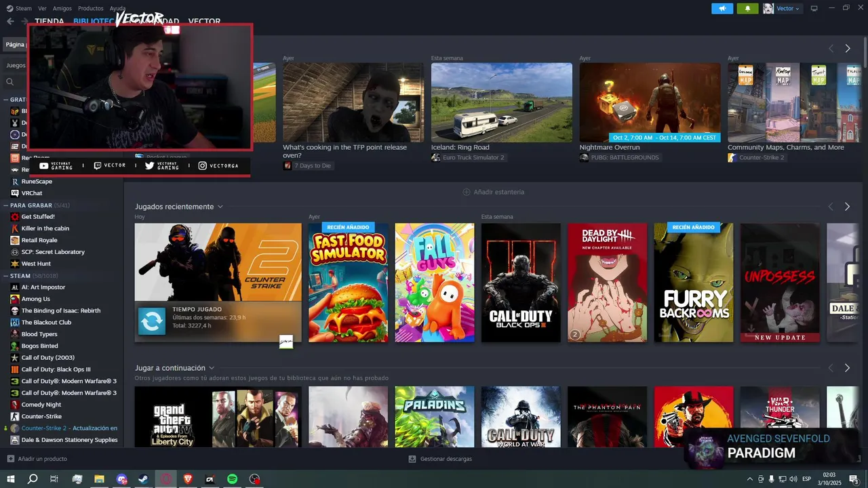
Task: Collapse the PARA GRABAR collection
Action: (5, 205)
